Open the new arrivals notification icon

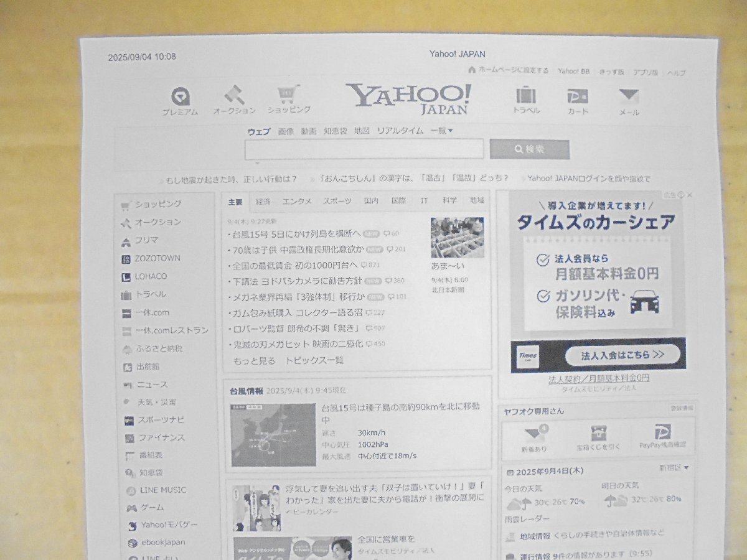click(x=534, y=434)
